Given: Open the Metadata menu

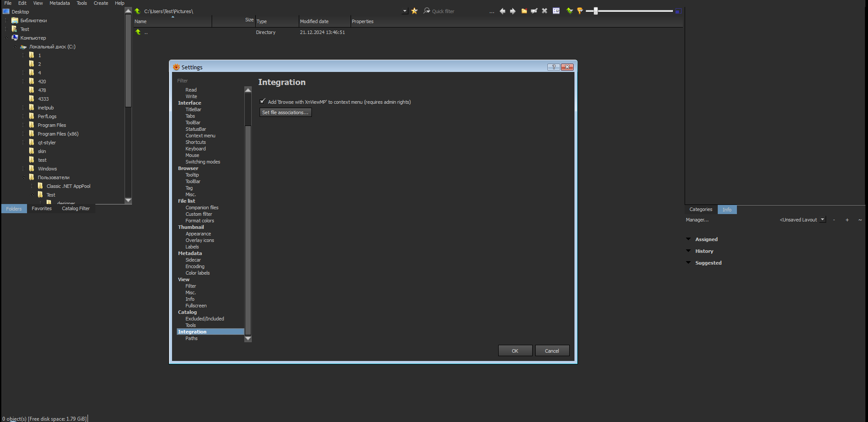Looking at the screenshot, I should tap(60, 3).
